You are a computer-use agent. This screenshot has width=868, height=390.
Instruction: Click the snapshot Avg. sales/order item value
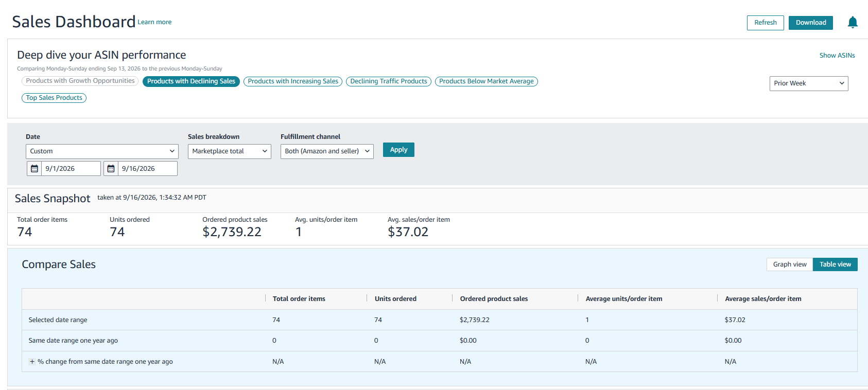(408, 232)
